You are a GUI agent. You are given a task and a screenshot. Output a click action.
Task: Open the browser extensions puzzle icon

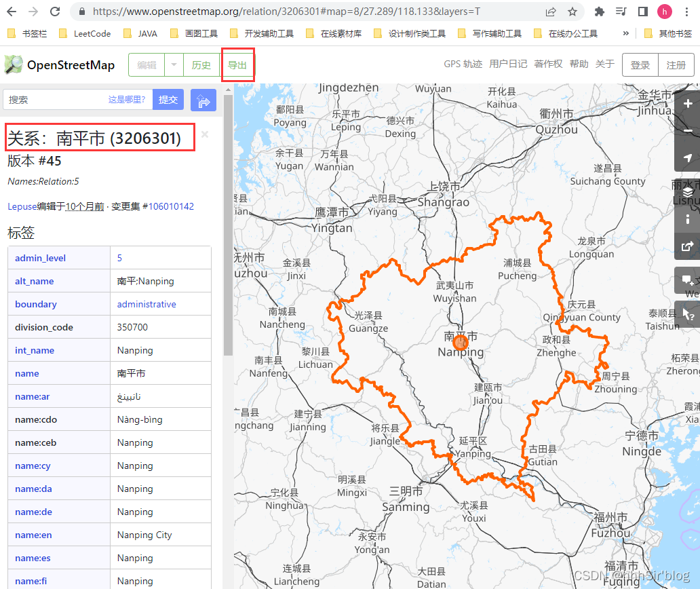click(600, 12)
